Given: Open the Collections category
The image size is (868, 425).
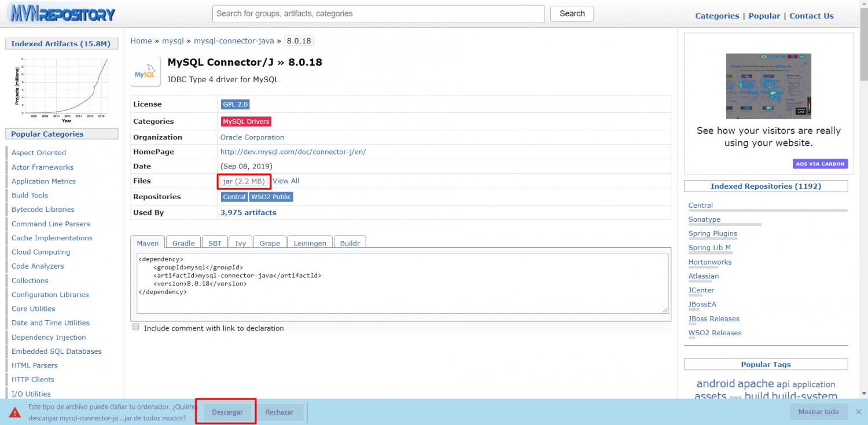Looking at the screenshot, I should (30, 281).
